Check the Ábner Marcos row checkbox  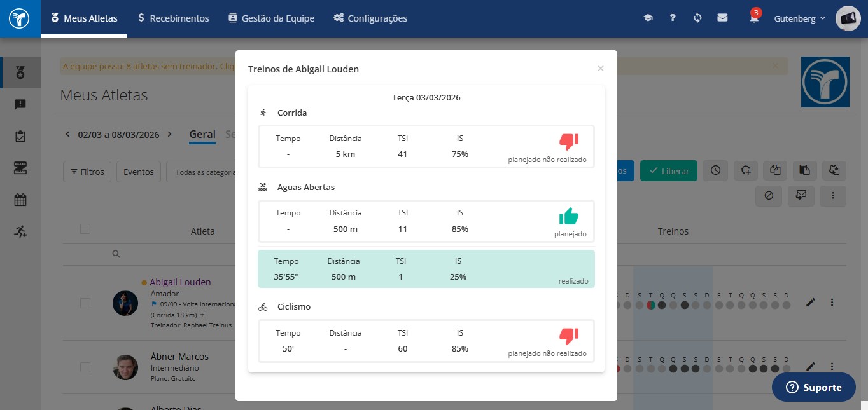click(85, 367)
